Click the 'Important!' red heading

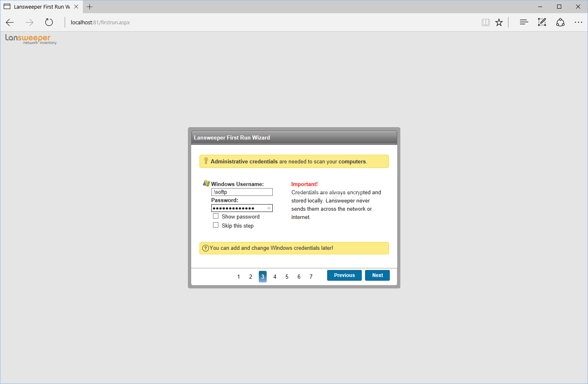tap(305, 184)
